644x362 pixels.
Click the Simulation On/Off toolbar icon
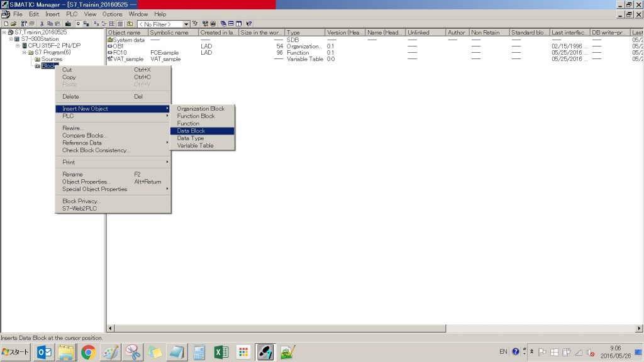tap(213, 24)
